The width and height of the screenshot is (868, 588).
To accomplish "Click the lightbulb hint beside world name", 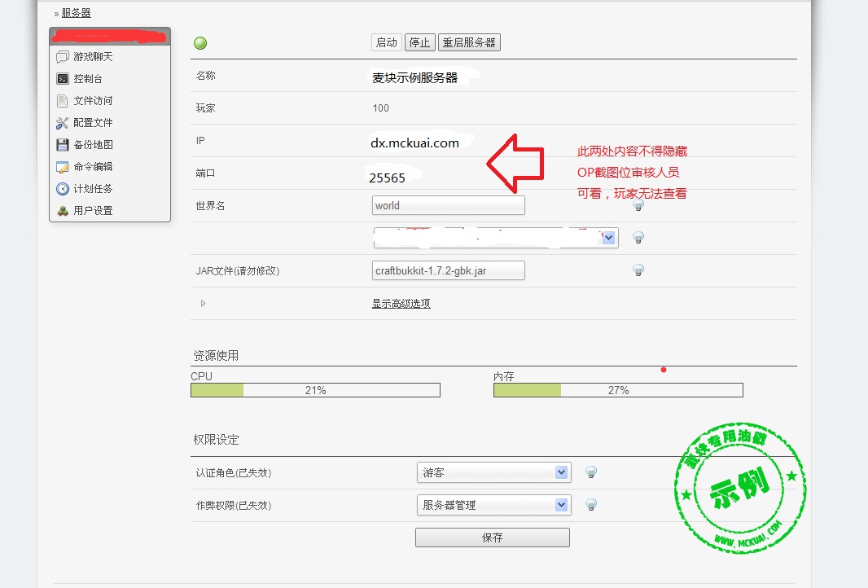I will click(638, 205).
